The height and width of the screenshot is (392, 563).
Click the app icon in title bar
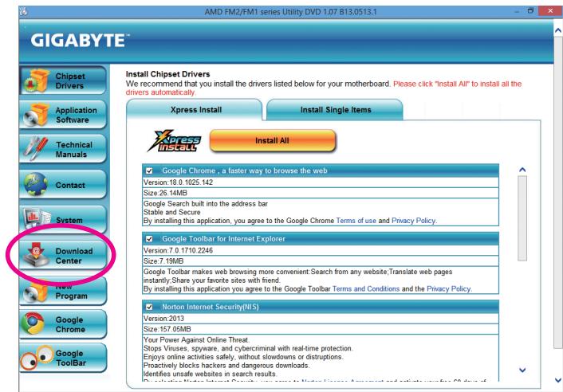24,11
